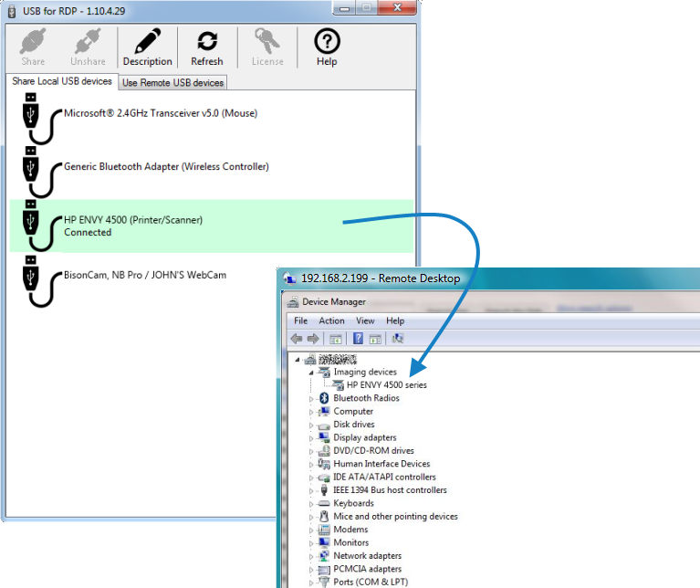Open License keys icon
700x588 pixels.
[x=267, y=47]
